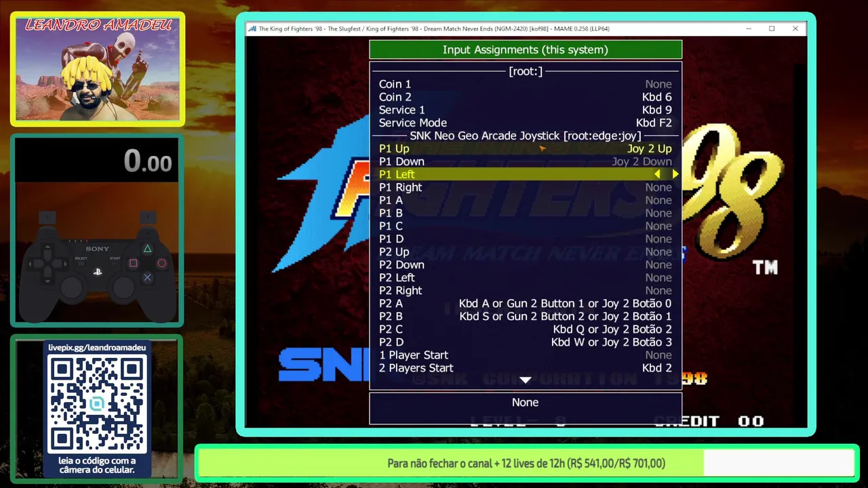The width and height of the screenshot is (868, 488).
Task: Click the 0.00 timer display
Action: pos(148,161)
